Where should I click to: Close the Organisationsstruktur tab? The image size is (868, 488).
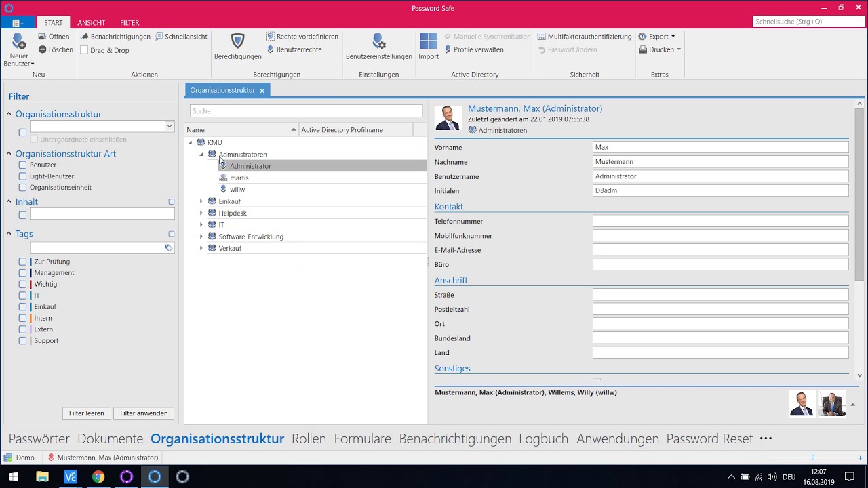point(262,91)
